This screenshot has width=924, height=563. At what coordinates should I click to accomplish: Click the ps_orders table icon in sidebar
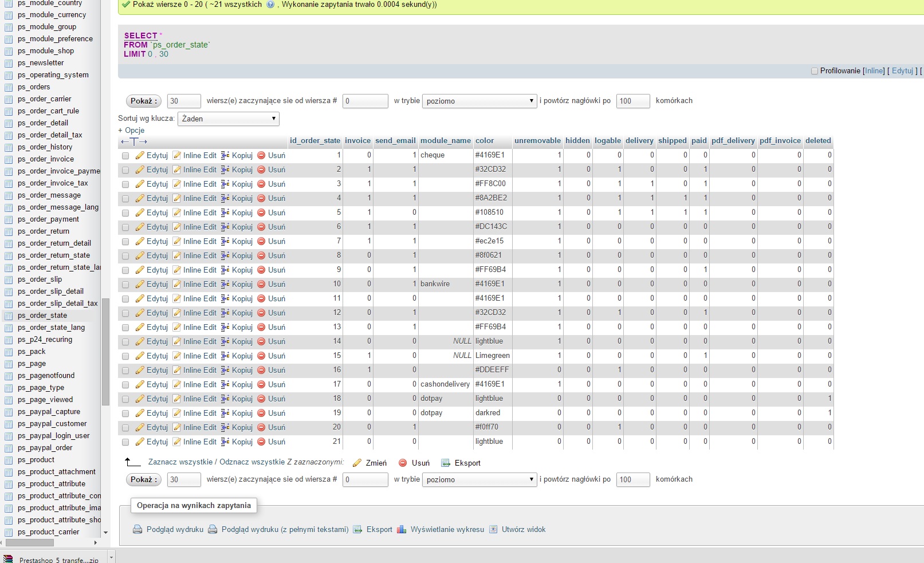pos(9,88)
